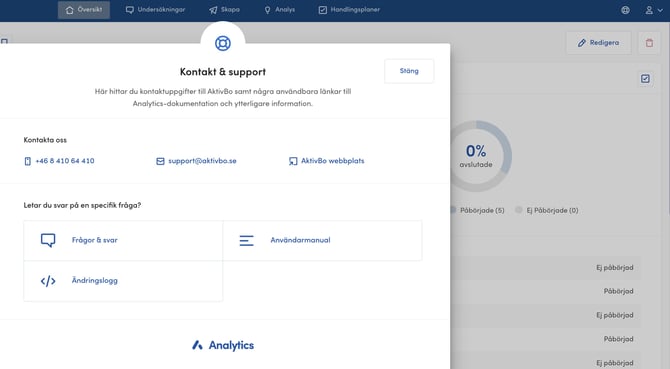Email support@aktivbo.se
The height and width of the screenshot is (369, 670).
coord(202,161)
